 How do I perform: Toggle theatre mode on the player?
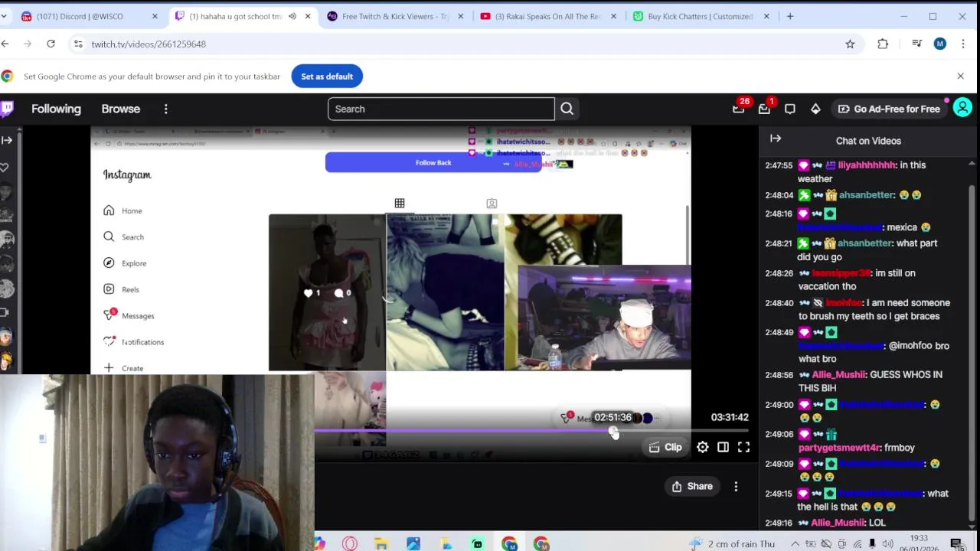pyautogui.click(x=723, y=447)
